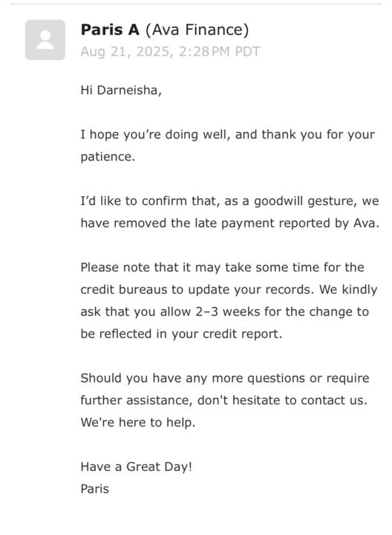Image resolution: width=392 pixels, height=535 pixels.
Task: Click the word 'patience.' in the message
Action: pyautogui.click(x=108, y=157)
